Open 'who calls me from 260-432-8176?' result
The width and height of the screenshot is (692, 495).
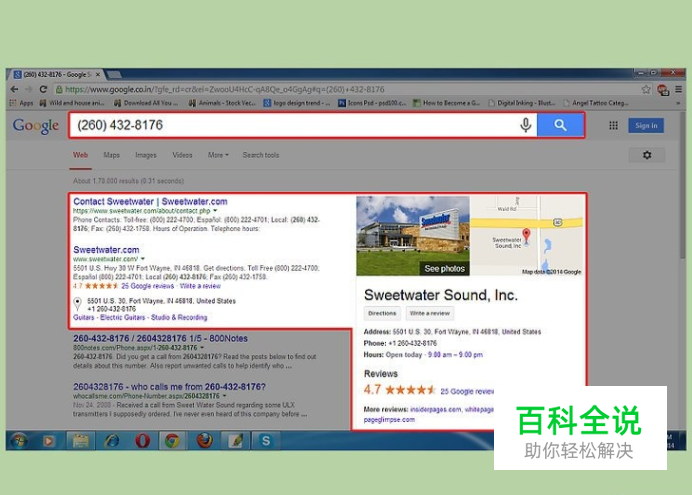(169, 386)
